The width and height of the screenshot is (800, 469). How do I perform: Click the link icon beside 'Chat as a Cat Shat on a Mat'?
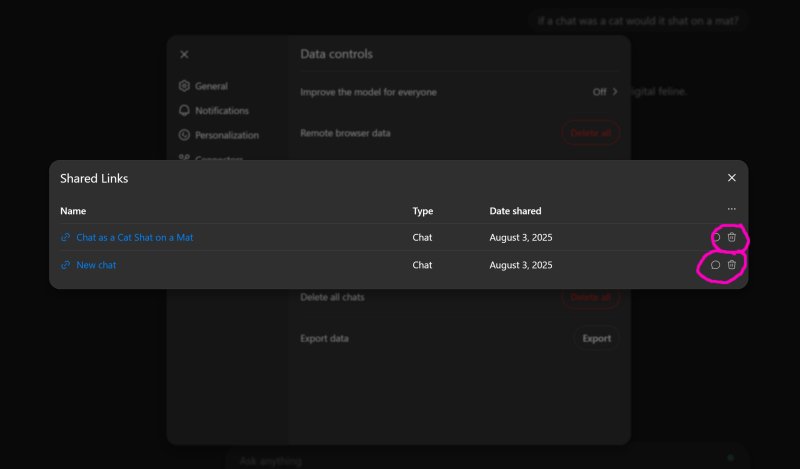click(x=66, y=237)
